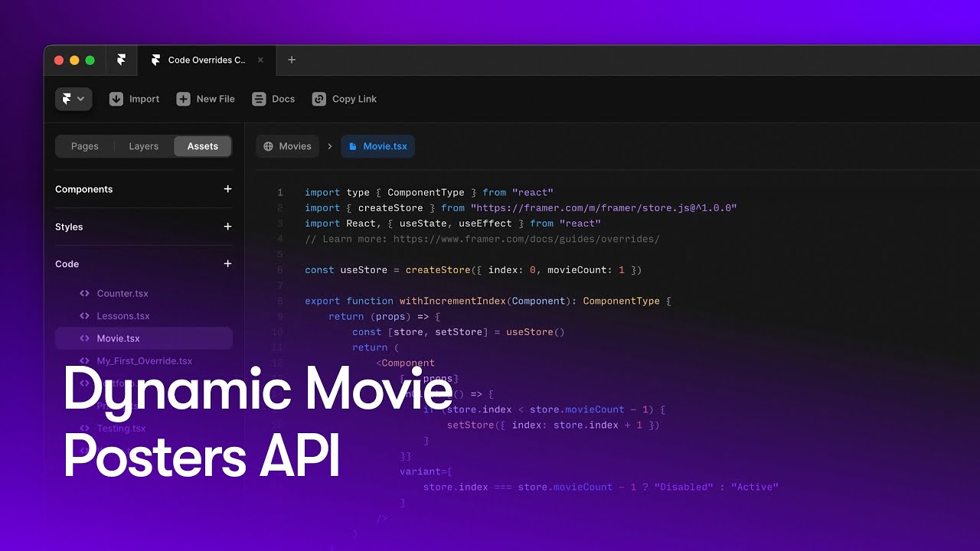
Task: Click line number 1 in editor gutter
Action: (280, 193)
